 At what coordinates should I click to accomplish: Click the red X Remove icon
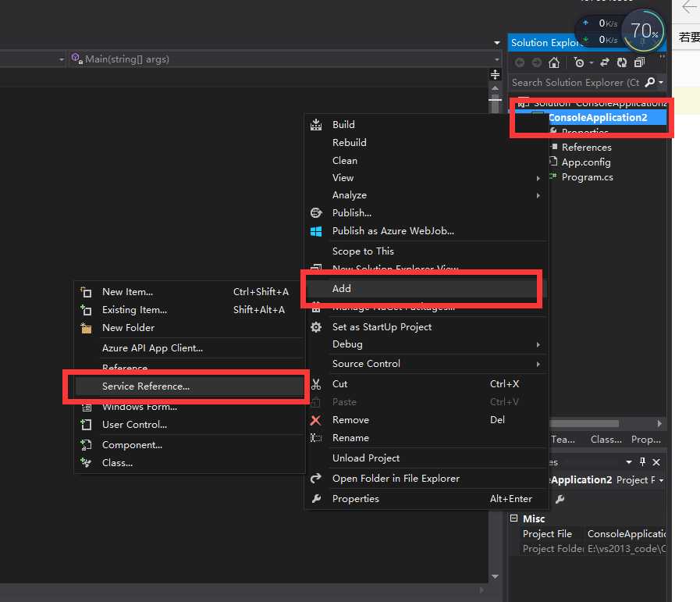pos(315,420)
